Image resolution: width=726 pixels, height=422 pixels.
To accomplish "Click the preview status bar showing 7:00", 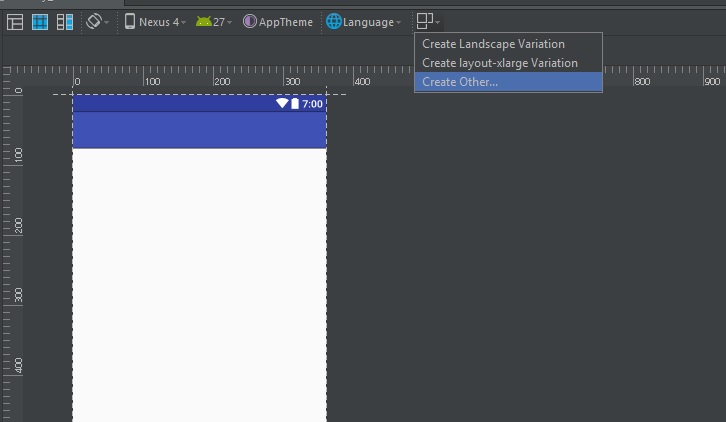I will 199,103.
